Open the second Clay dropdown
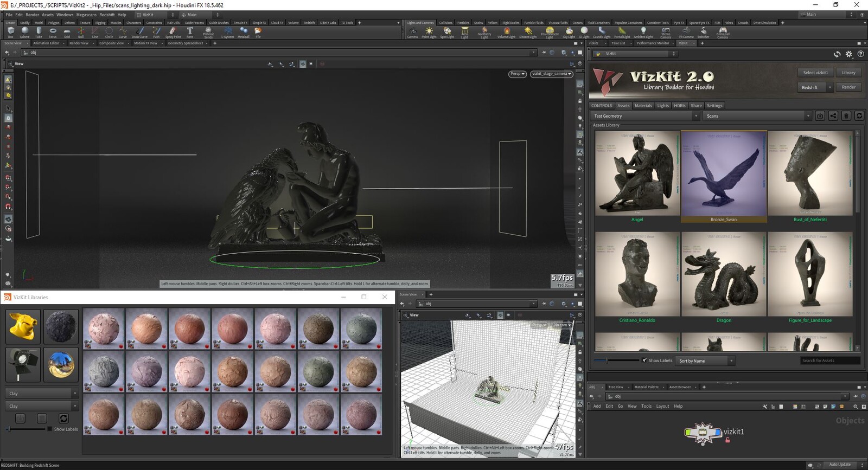Screen dimensions: 868x470 (x=42, y=406)
